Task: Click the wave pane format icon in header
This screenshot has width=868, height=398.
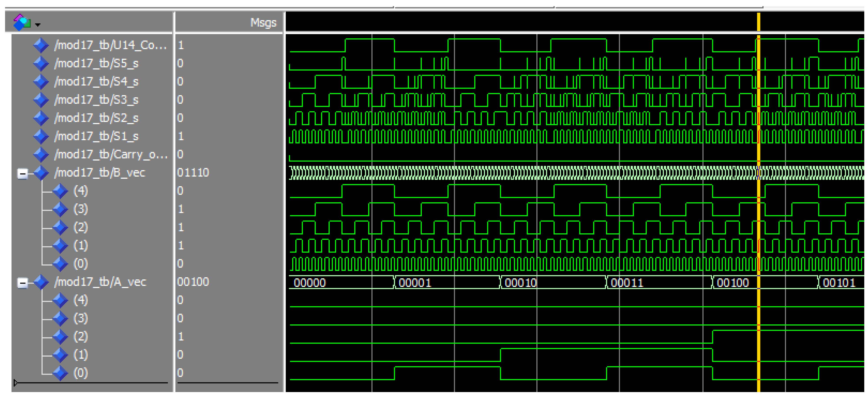Action: (22, 22)
